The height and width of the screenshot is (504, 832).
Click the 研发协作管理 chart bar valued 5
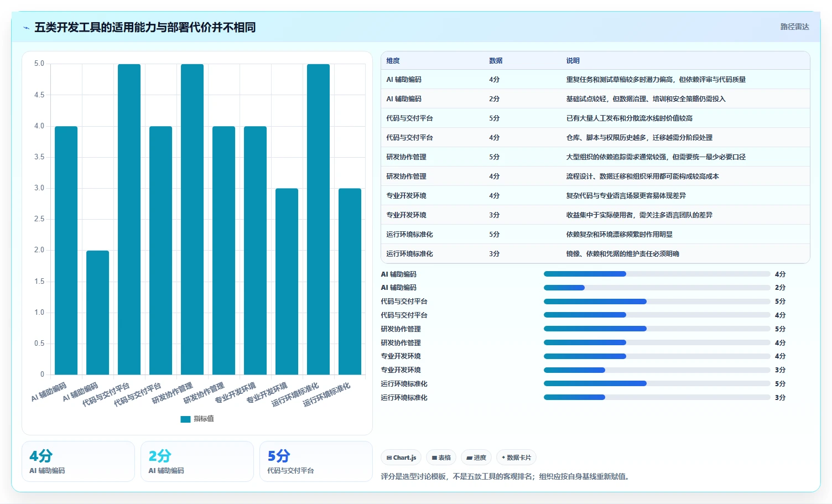click(193, 219)
